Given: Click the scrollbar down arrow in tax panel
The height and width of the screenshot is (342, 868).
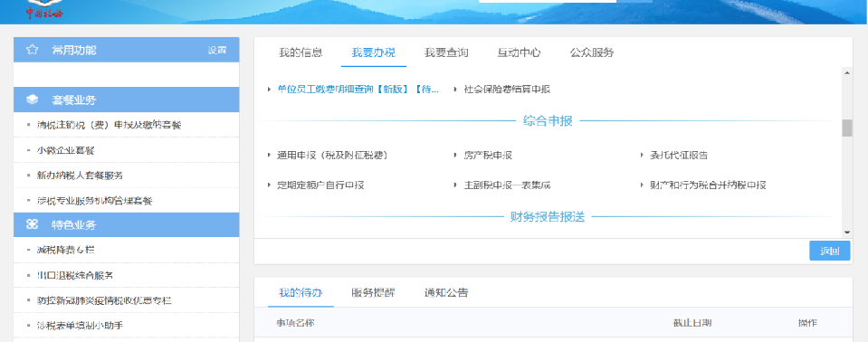Looking at the screenshot, I should (x=847, y=233).
